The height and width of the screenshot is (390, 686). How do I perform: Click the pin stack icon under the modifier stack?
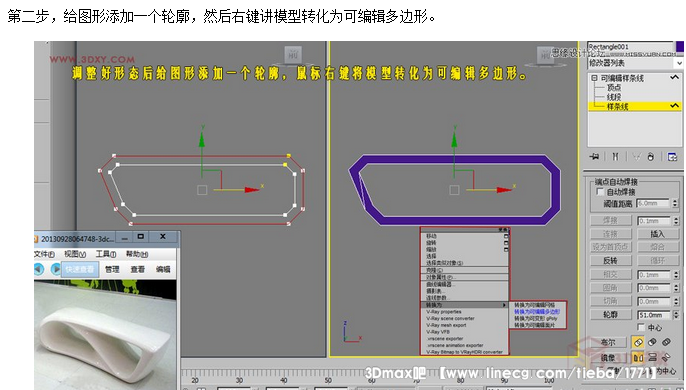coord(594,157)
